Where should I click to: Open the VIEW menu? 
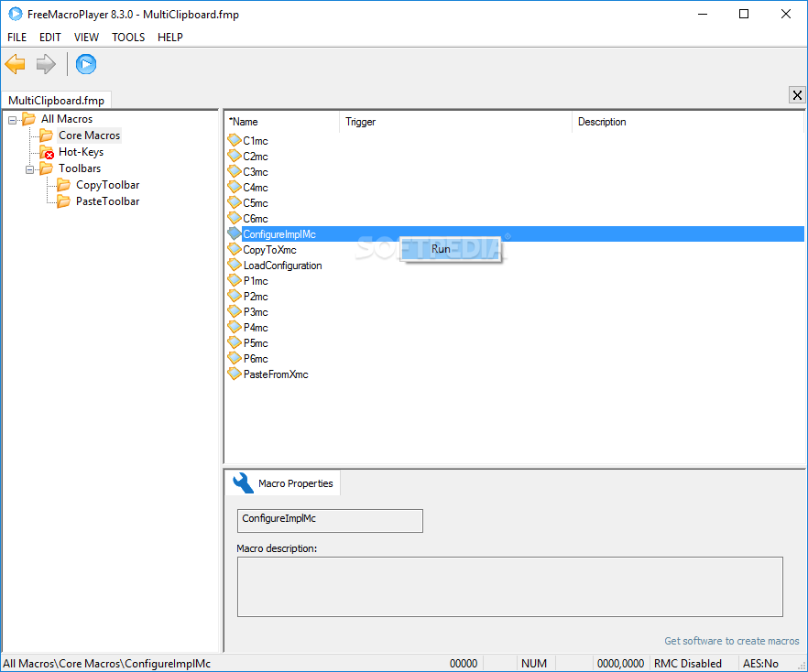(x=86, y=37)
